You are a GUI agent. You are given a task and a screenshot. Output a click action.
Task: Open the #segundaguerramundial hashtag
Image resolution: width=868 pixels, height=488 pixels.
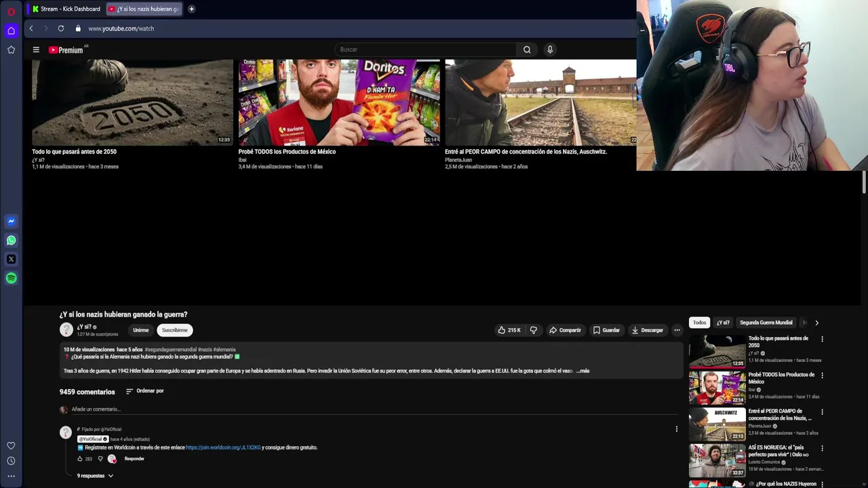pyautogui.click(x=170, y=350)
